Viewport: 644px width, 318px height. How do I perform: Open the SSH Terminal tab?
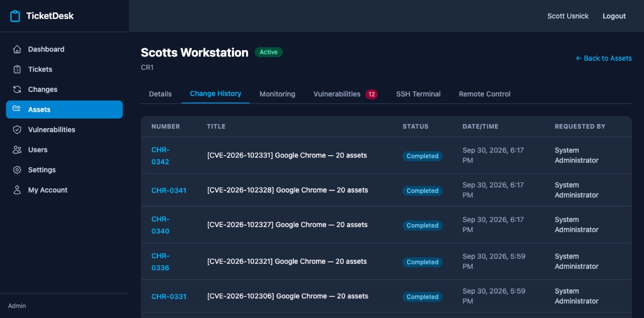click(x=419, y=94)
